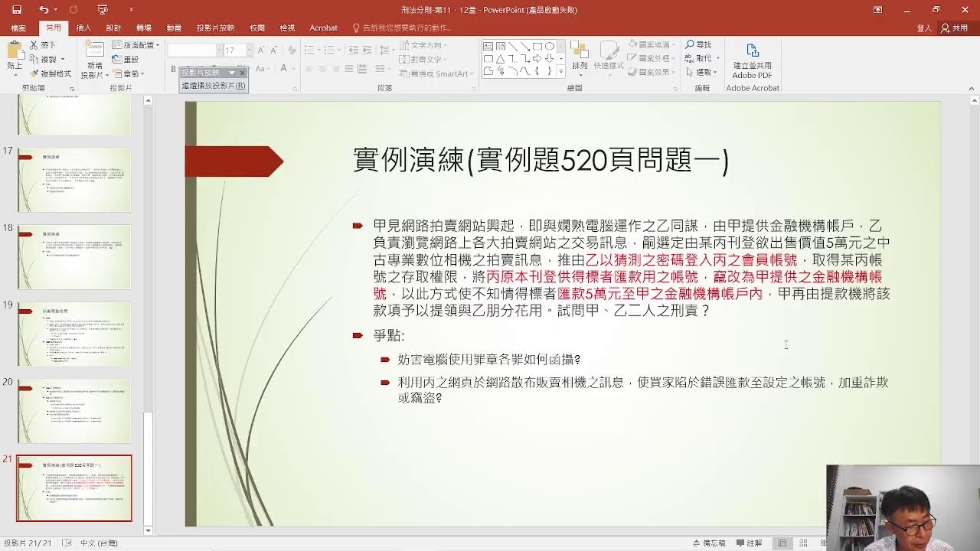Screen dimensions: 980x551
Task: Open the Animations (動畫) tab
Action: (x=174, y=28)
